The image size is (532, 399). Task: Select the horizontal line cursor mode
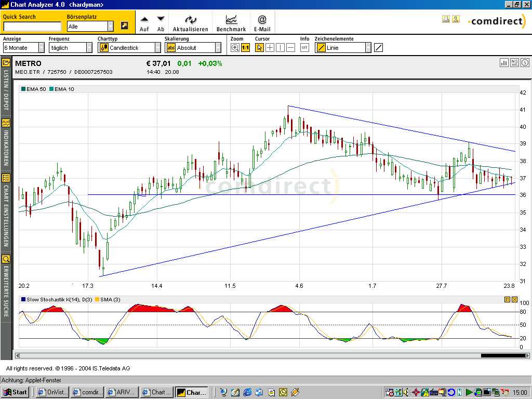291,48
